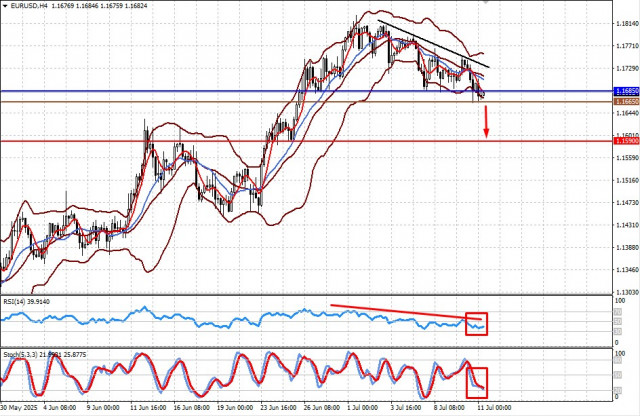640x416 pixels.
Task: Click the 9 Jun 00:00 time label
Action: click(x=103, y=407)
